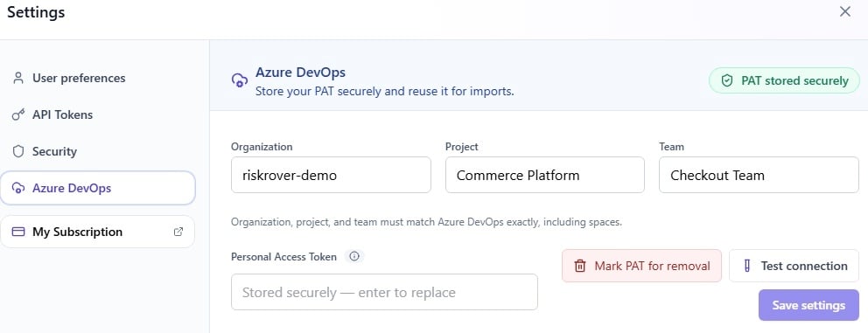The height and width of the screenshot is (333, 868).
Task: Click the info icon next to Personal Access Token
Action: (x=354, y=256)
